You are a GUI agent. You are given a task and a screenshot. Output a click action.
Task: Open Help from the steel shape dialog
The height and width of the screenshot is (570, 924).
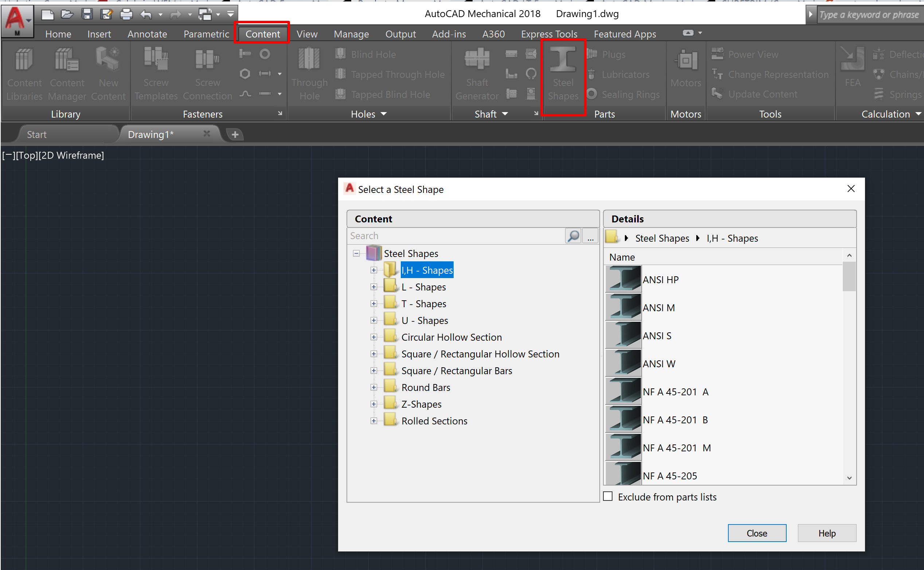pos(827,533)
